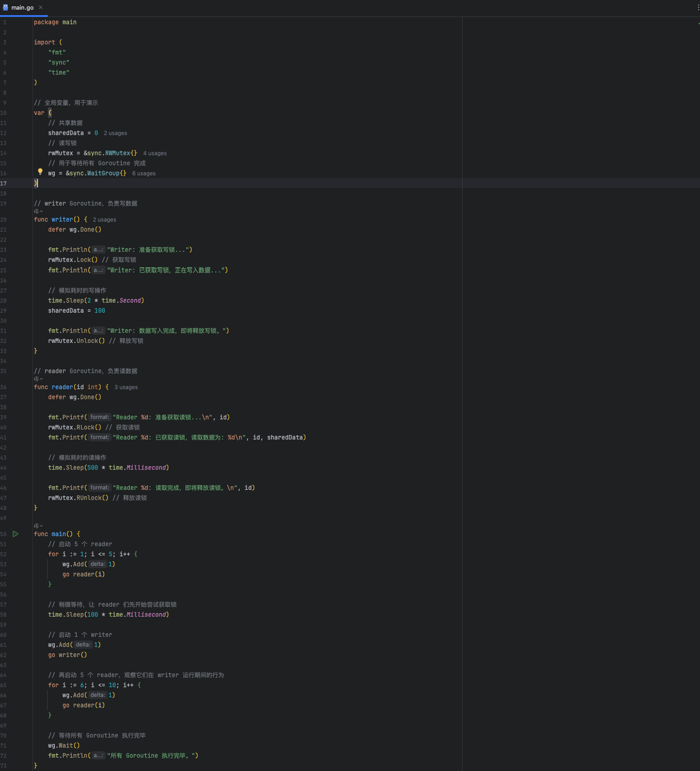Click 'rwMutex.Unlock()' call
The width and height of the screenshot is (700, 771).
77,341
